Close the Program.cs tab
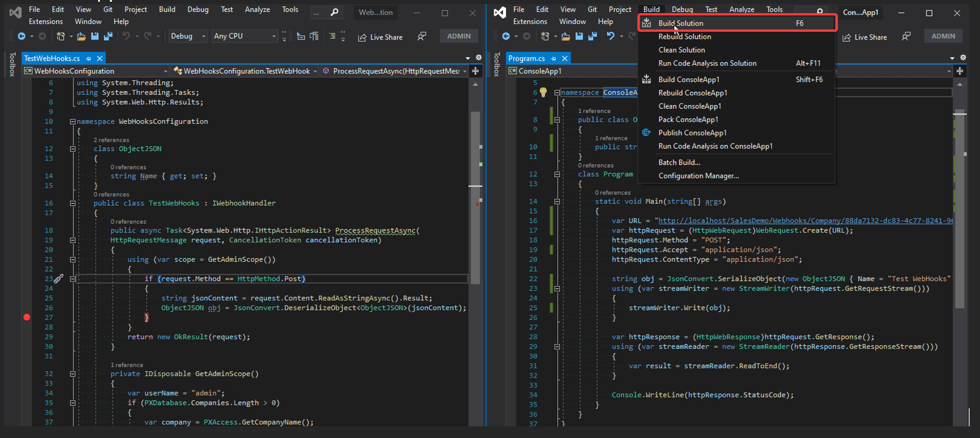Image resolution: width=980 pixels, height=438 pixels. tap(565, 58)
